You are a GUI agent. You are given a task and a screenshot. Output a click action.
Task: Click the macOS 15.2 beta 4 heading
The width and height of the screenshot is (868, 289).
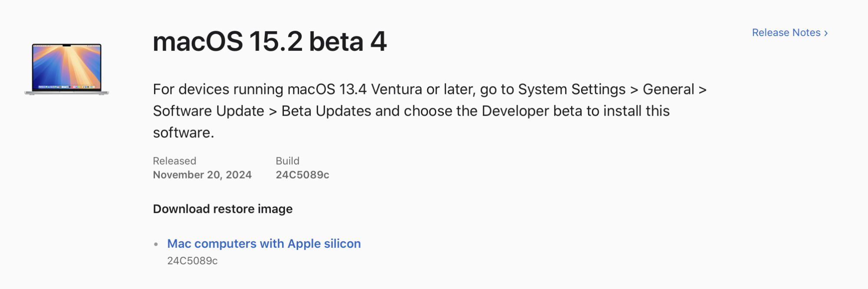[270, 42]
